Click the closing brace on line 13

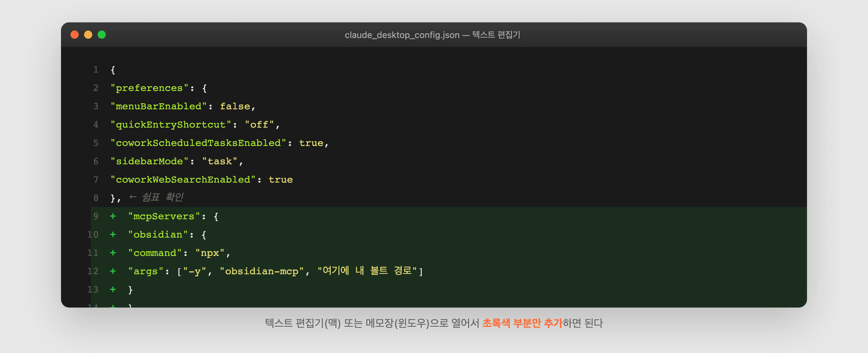point(130,290)
